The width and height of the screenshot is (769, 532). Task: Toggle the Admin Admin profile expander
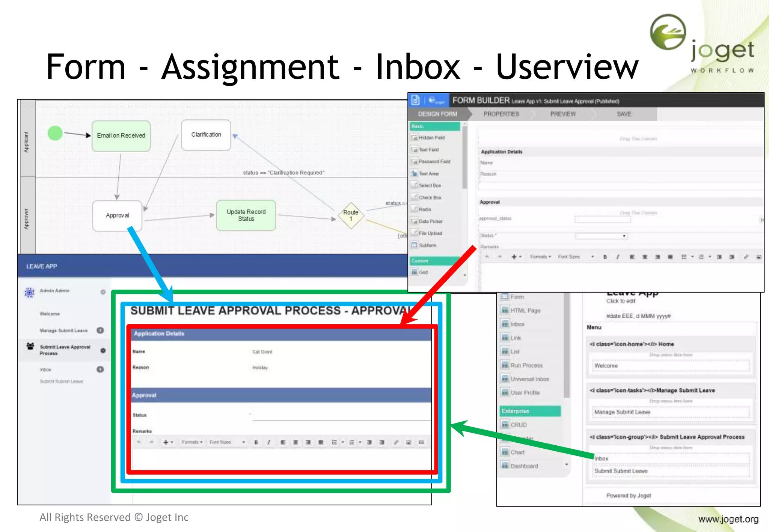(x=103, y=292)
